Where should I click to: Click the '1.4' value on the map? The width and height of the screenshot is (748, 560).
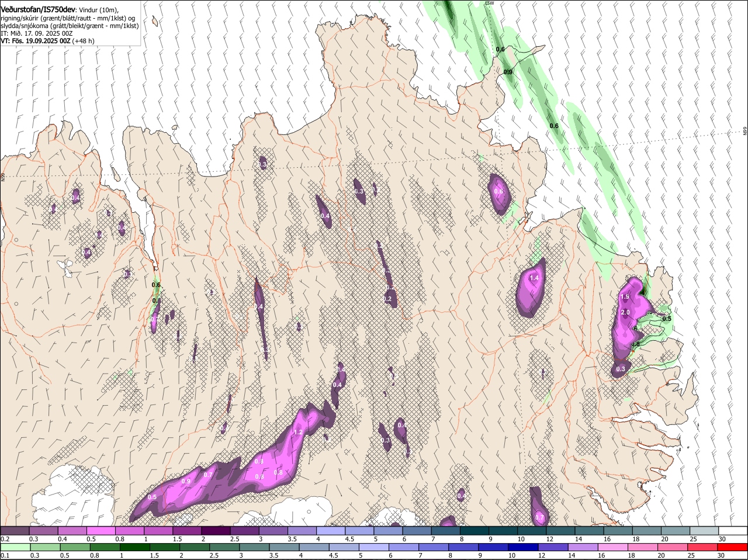534,278
